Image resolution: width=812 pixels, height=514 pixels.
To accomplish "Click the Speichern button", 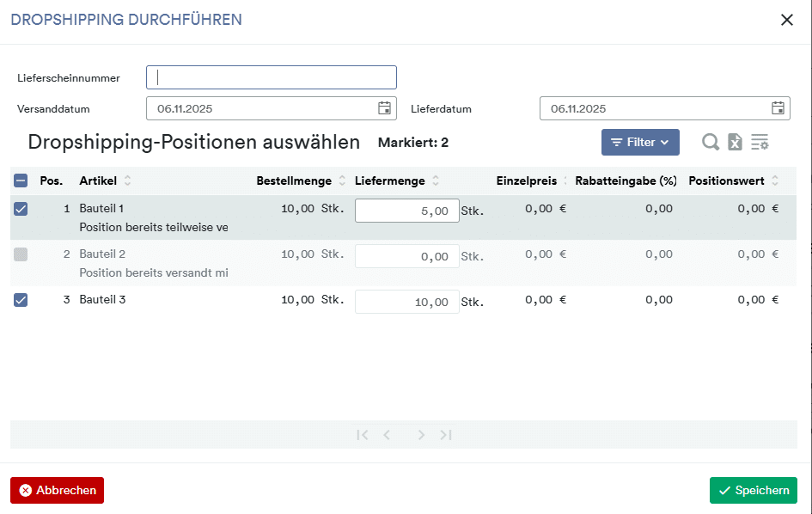I will point(753,491).
